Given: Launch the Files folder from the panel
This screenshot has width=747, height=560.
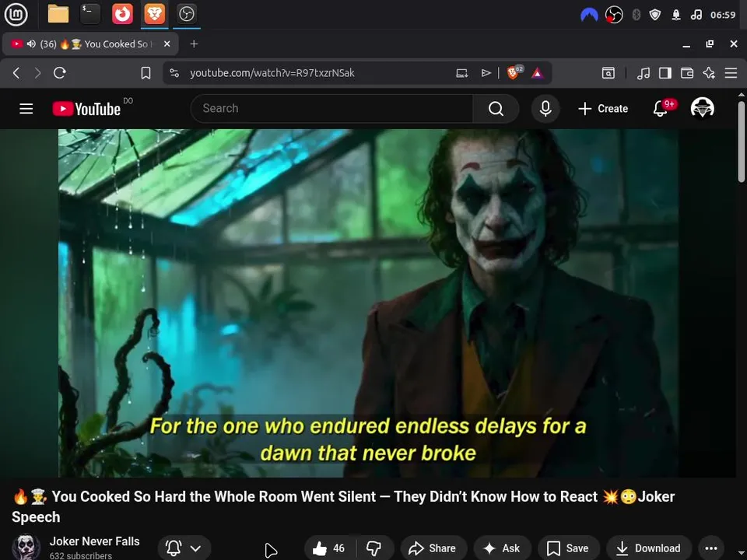Looking at the screenshot, I should [58, 14].
